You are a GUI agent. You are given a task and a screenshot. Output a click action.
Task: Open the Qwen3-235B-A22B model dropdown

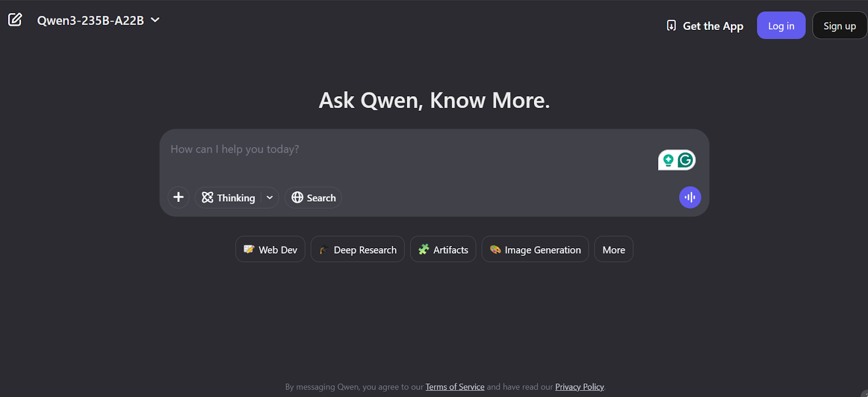pos(98,20)
